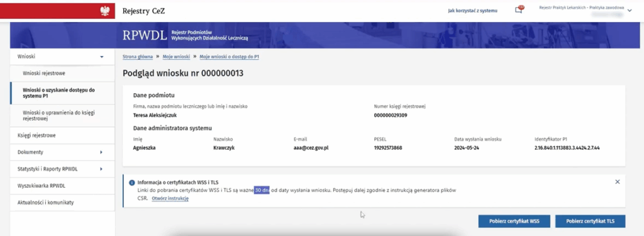Viewport: 644px width, 236px height.
Task: Go to Strona główna breadcrumb
Action: pos(138,57)
